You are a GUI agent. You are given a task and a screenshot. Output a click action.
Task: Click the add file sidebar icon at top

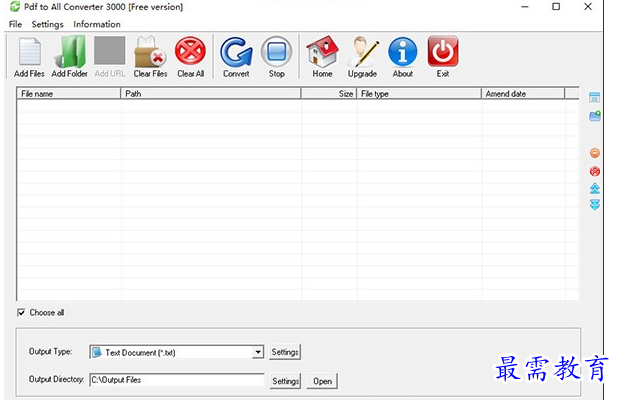(595, 97)
